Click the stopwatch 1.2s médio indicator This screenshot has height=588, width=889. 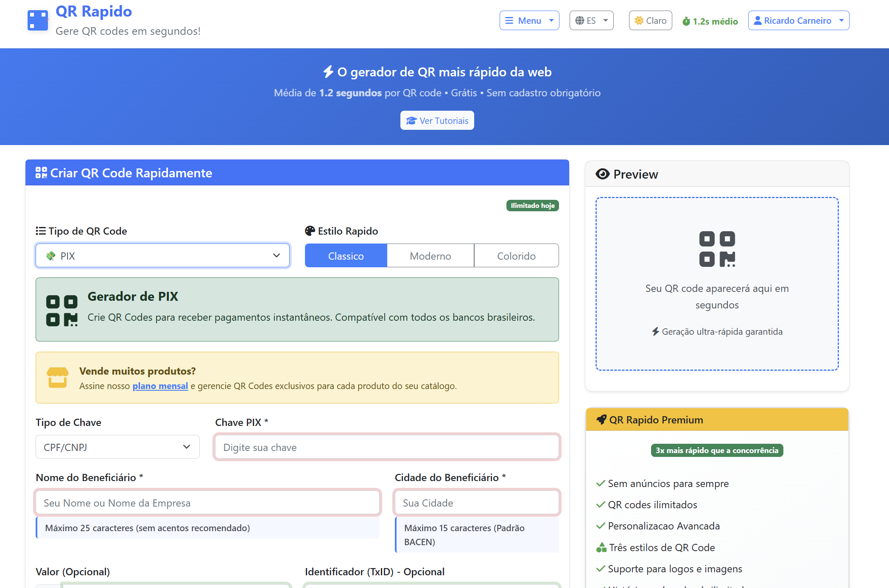pyautogui.click(x=710, y=21)
